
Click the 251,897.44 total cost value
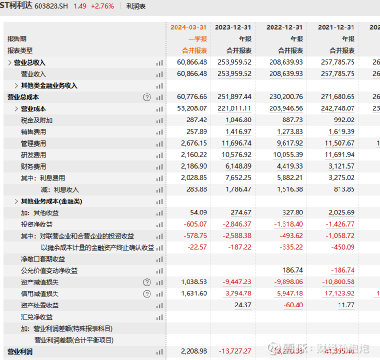(x=234, y=97)
